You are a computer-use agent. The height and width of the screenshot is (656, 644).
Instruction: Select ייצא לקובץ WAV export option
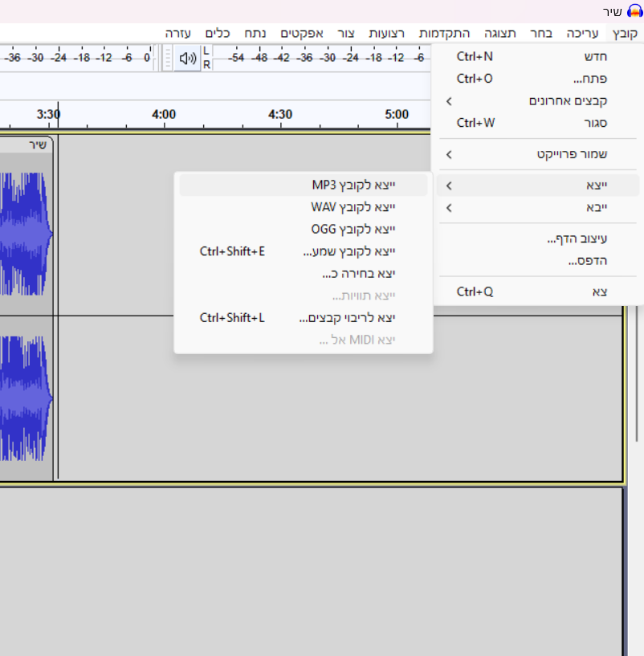304,207
